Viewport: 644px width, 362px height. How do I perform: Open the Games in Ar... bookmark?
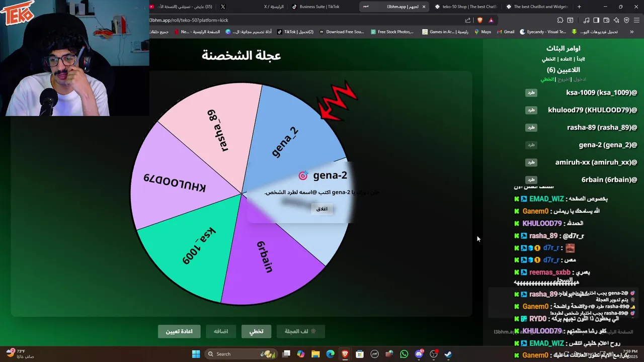[x=445, y=32]
